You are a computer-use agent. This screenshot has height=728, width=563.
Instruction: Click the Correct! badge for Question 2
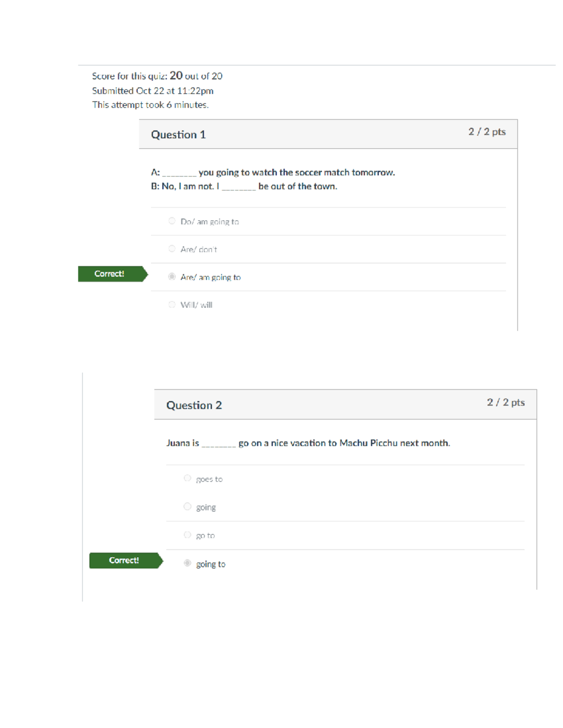click(x=124, y=561)
